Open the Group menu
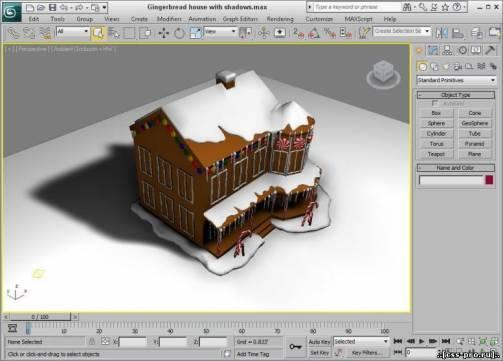 tap(84, 19)
